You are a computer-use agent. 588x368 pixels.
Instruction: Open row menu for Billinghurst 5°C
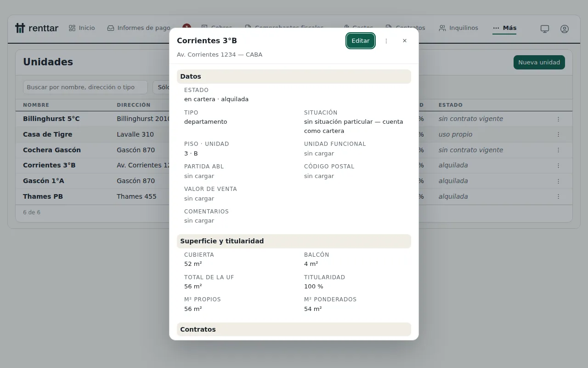point(559,119)
